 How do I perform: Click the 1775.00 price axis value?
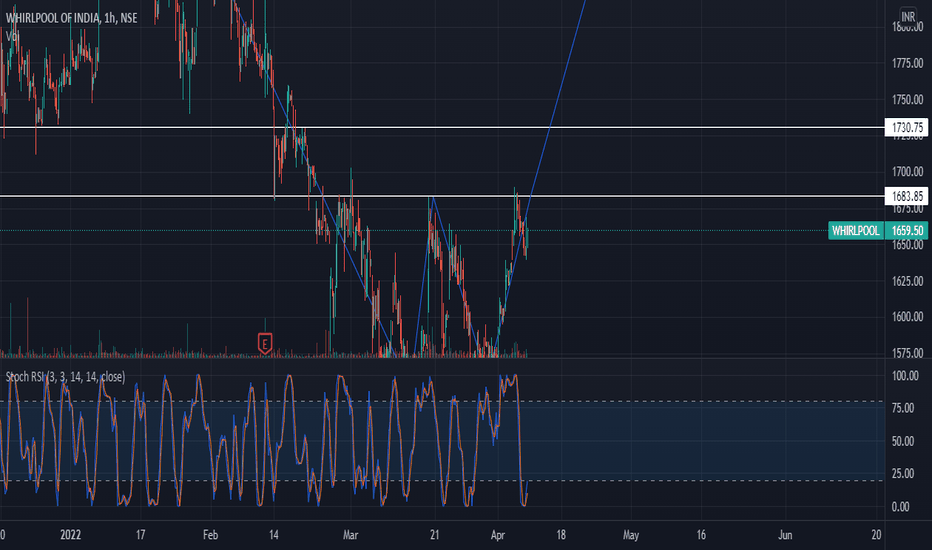point(907,63)
